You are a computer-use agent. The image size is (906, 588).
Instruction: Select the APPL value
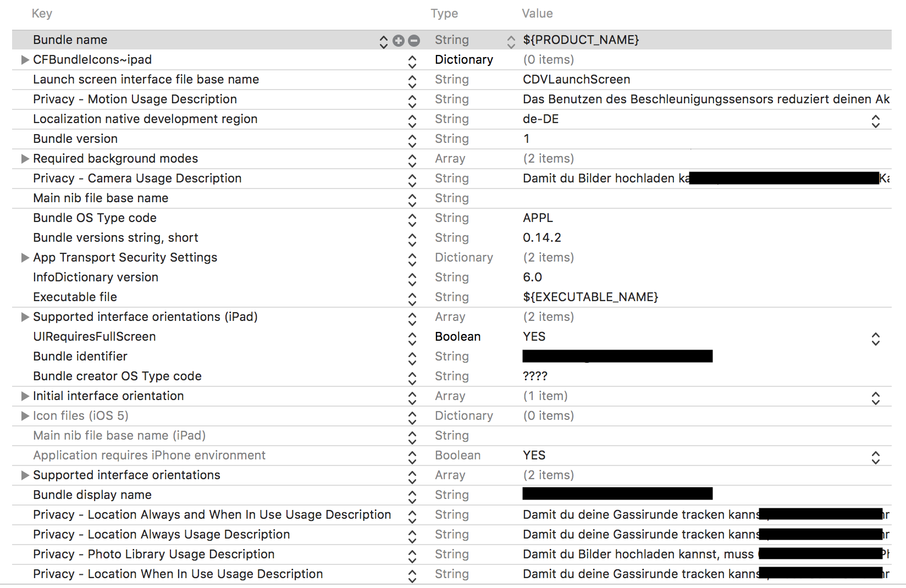click(538, 218)
